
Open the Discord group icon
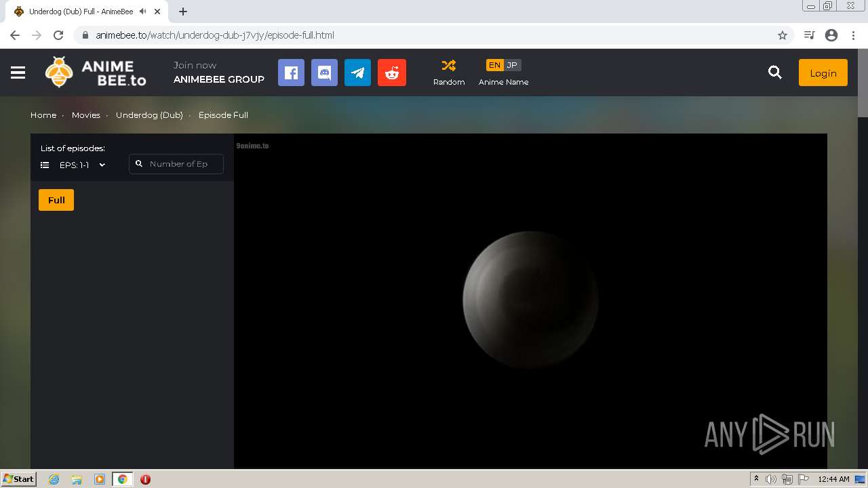tap(324, 73)
